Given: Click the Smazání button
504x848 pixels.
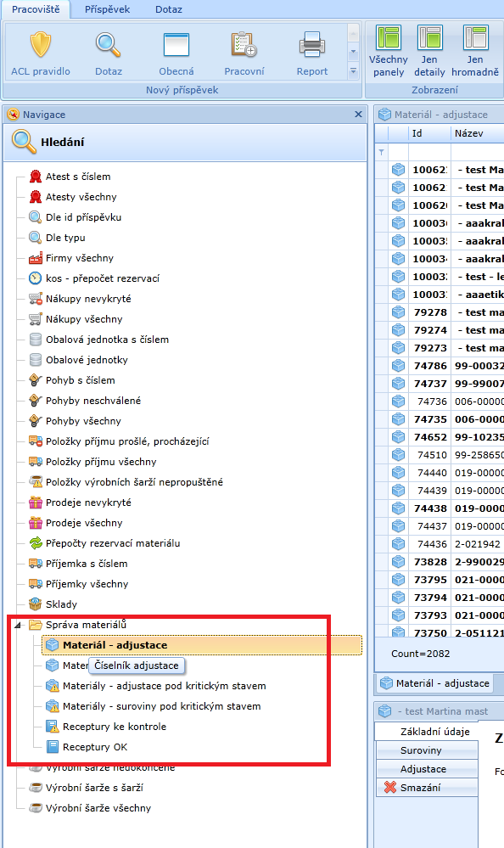Looking at the screenshot, I should pos(427,788).
